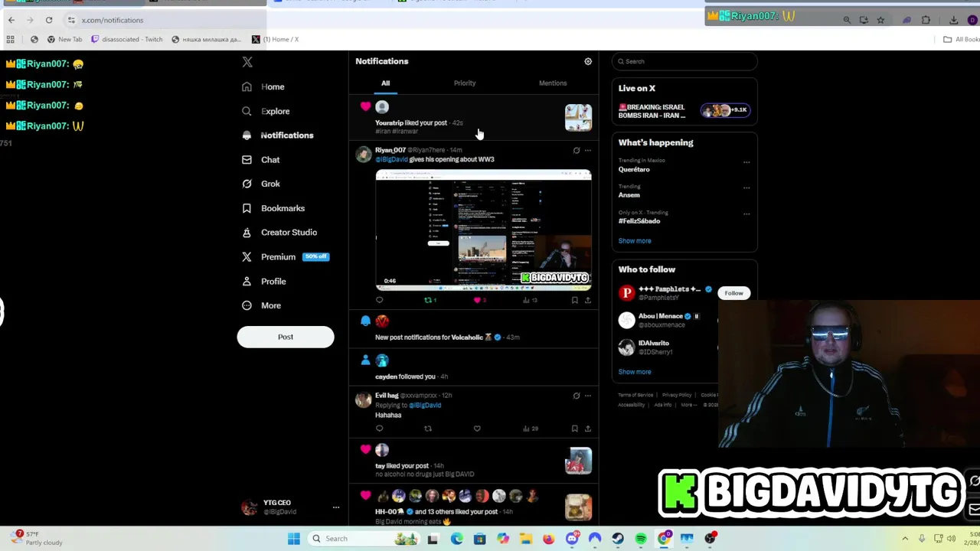This screenshot has height=551, width=980.
Task: Reply to Evil hag's post
Action: (x=379, y=429)
